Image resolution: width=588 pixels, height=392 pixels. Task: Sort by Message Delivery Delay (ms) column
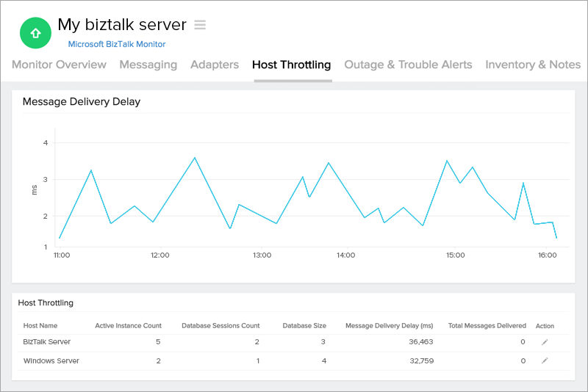(x=389, y=325)
